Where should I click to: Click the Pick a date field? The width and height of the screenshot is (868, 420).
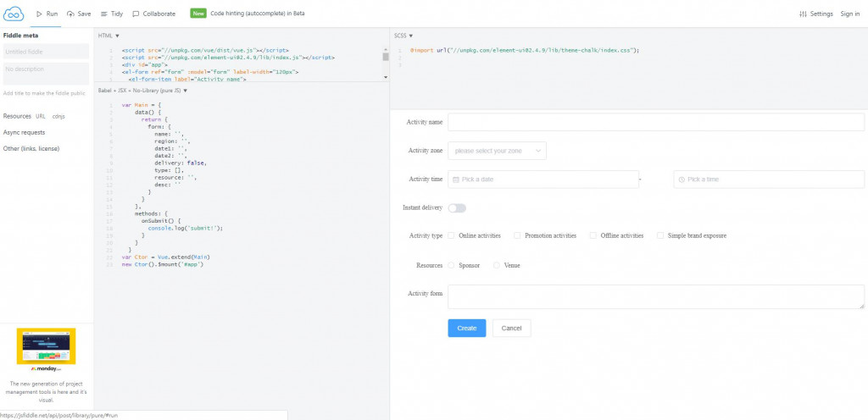(x=543, y=180)
